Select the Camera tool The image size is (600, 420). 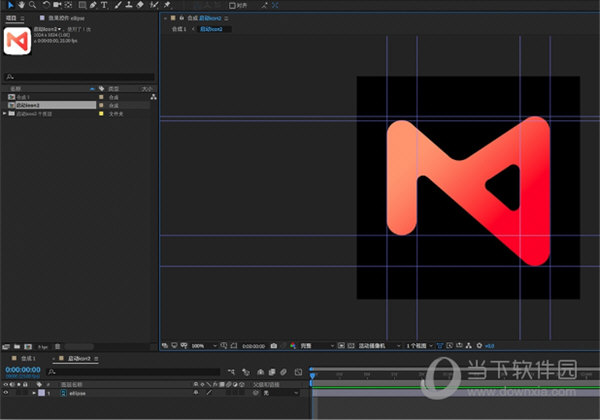tap(57, 5)
